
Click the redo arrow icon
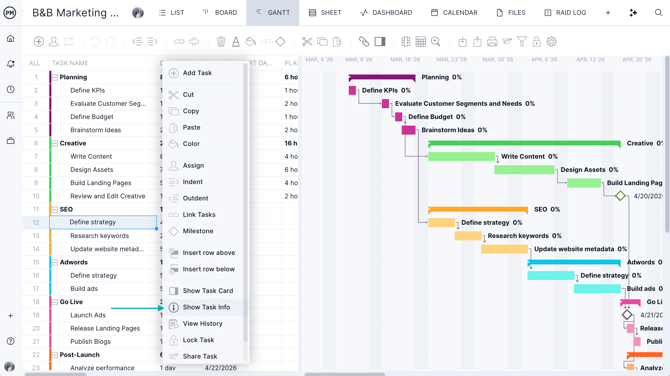(x=111, y=41)
